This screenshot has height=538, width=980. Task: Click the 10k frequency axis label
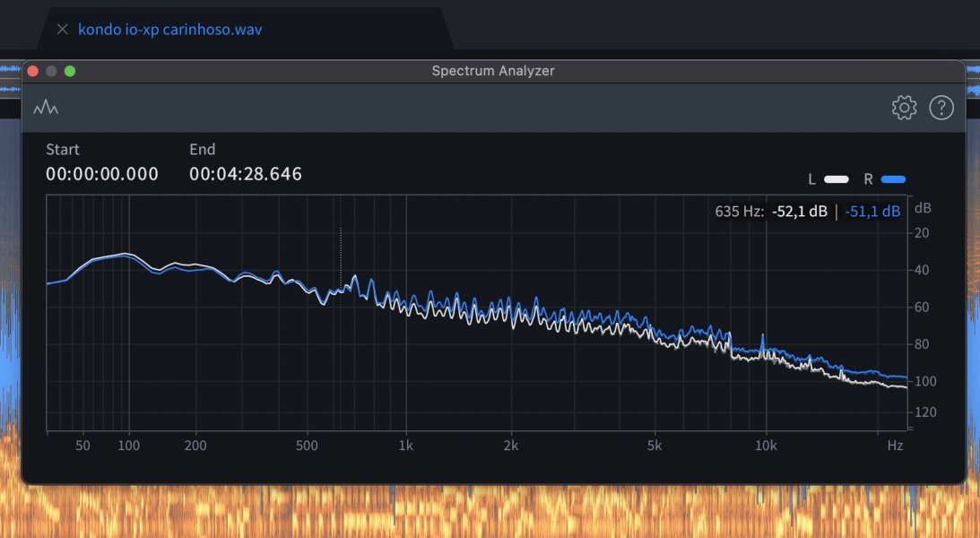[x=766, y=446]
